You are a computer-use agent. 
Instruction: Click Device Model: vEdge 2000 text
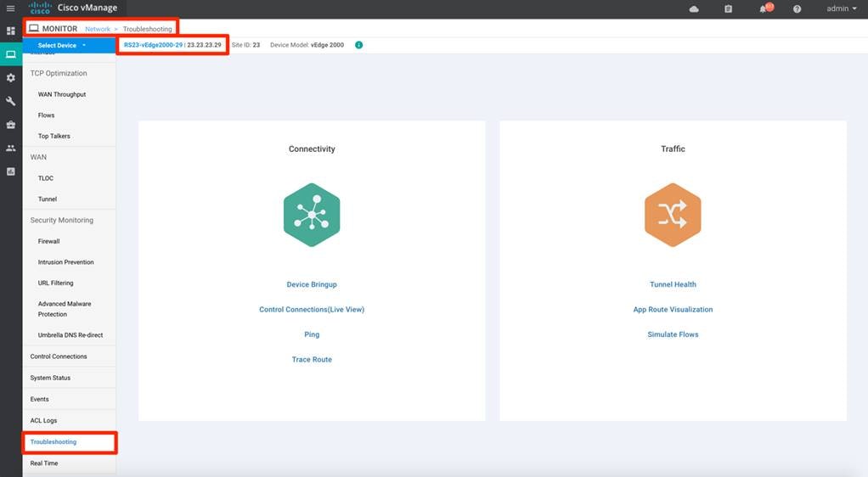[307, 45]
